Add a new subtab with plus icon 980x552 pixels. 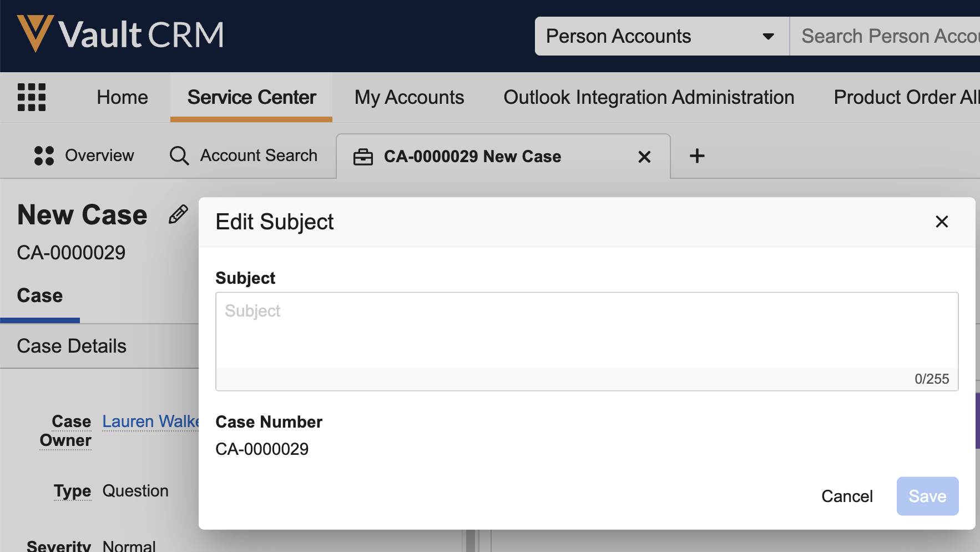697,156
